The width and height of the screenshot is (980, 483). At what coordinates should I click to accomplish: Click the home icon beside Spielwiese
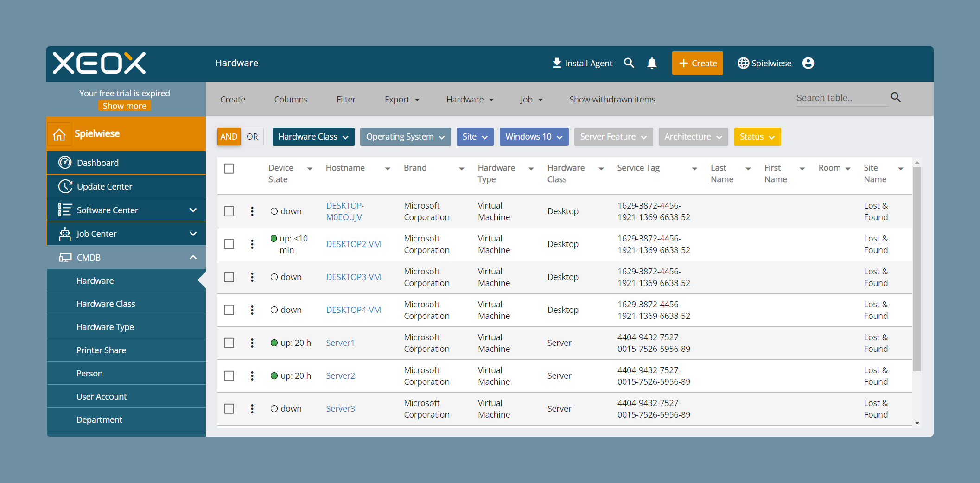click(59, 134)
